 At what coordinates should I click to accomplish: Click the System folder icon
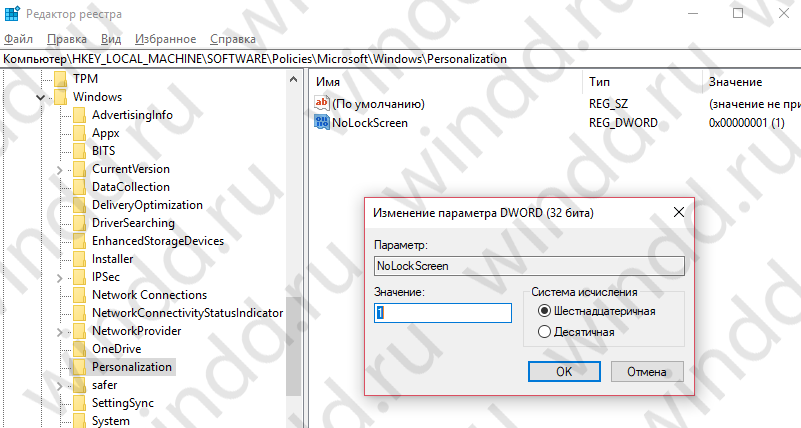[x=79, y=421]
